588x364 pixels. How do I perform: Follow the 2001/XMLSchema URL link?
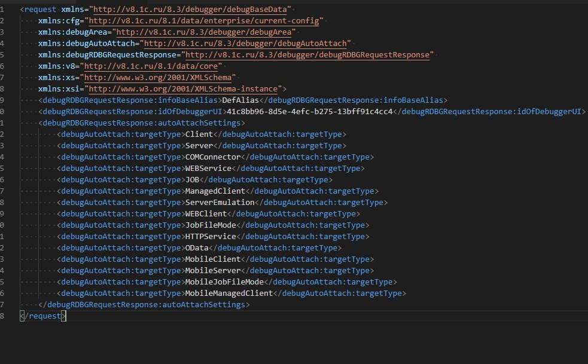pyautogui.click(x=158, y=78)
